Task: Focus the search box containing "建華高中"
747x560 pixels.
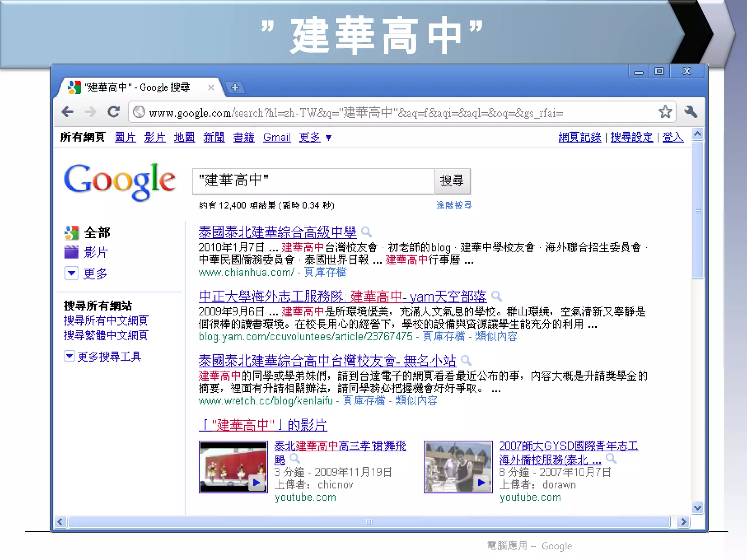Action: pos(314,181)
